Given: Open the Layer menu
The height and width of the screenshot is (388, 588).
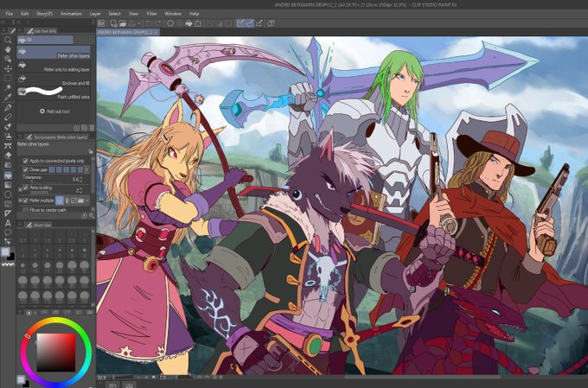Looking at the screenshot, I should pyautogui.click(x=95, y=14).
